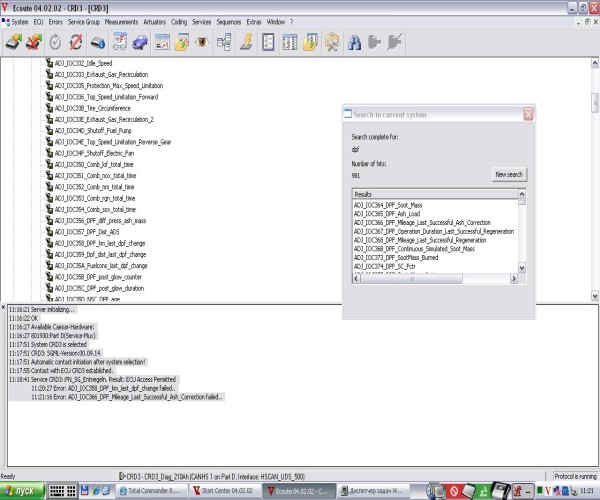This screenshot has height=500, width=600.
Task: Click results list scroll down arrow
Action: point(522,267)
